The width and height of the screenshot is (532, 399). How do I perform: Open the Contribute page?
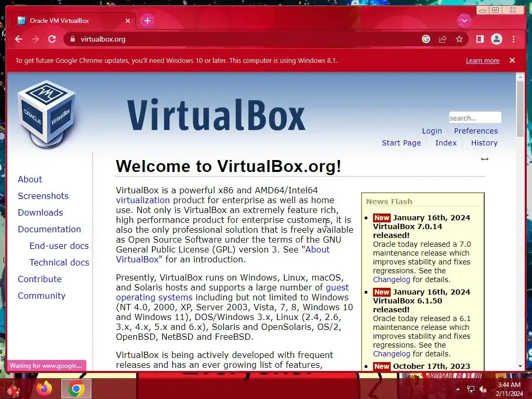(x=39, y=279)
